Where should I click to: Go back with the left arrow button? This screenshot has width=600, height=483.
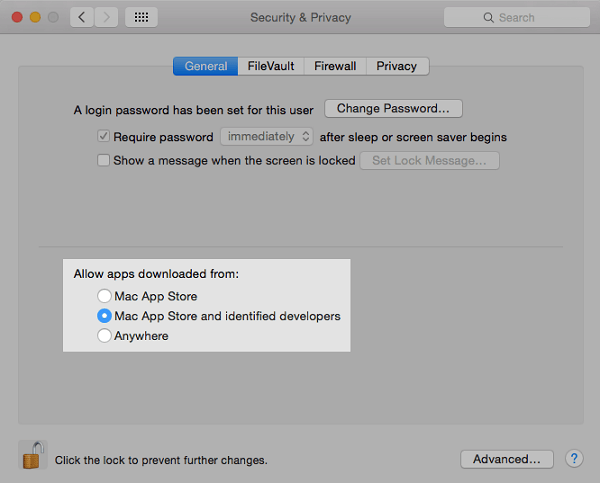point(82,17)
